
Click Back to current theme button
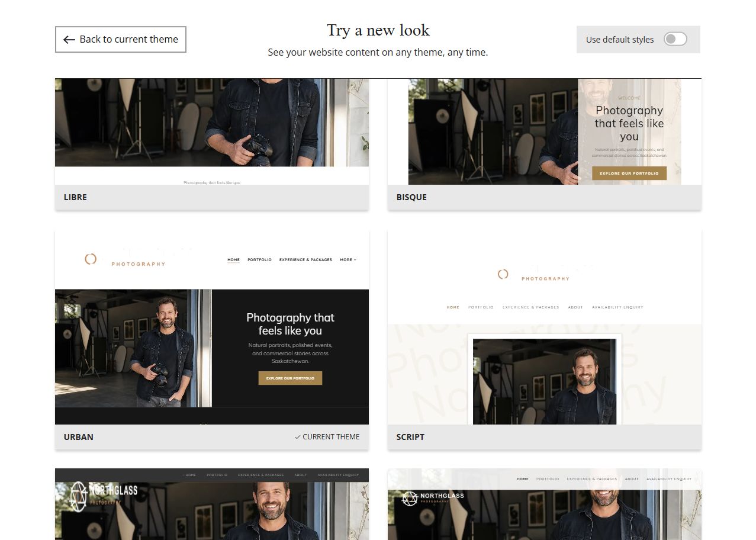click(121, 39)
